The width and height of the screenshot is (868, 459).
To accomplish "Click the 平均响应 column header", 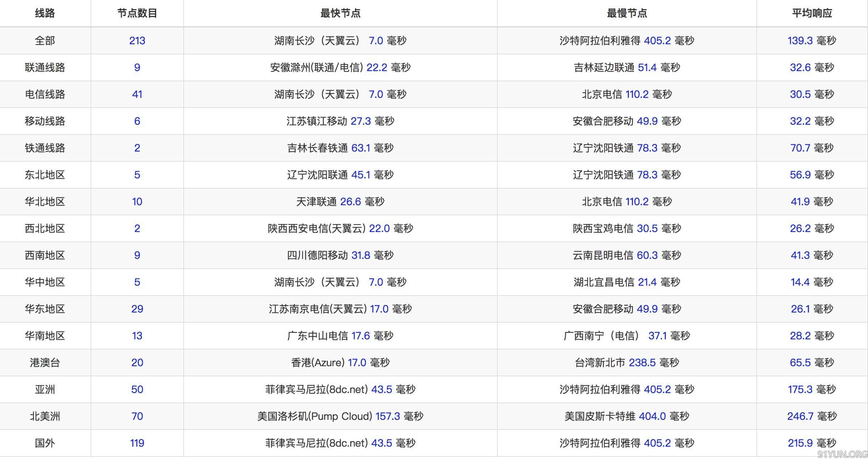I will coord(812,13).
